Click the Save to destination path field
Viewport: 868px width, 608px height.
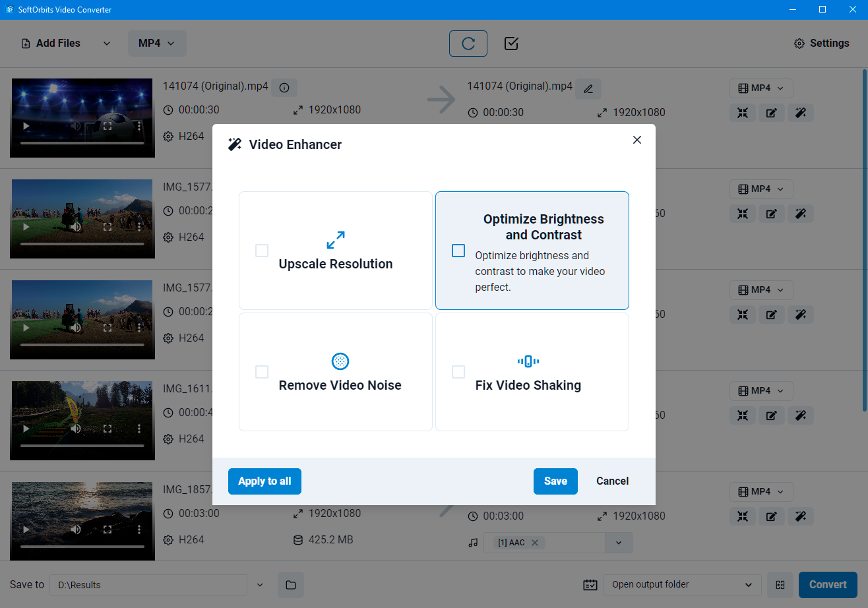[148, 584]
